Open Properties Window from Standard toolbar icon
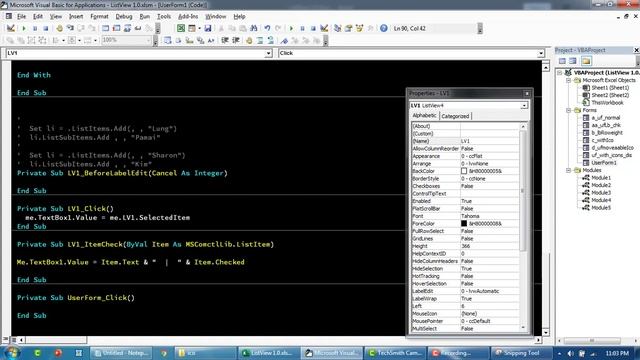The image size is (640, 360). tap(349, 28)
